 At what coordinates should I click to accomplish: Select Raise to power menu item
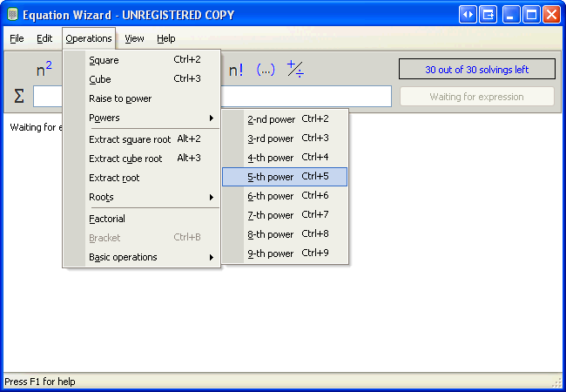click(x=141, y=98)
